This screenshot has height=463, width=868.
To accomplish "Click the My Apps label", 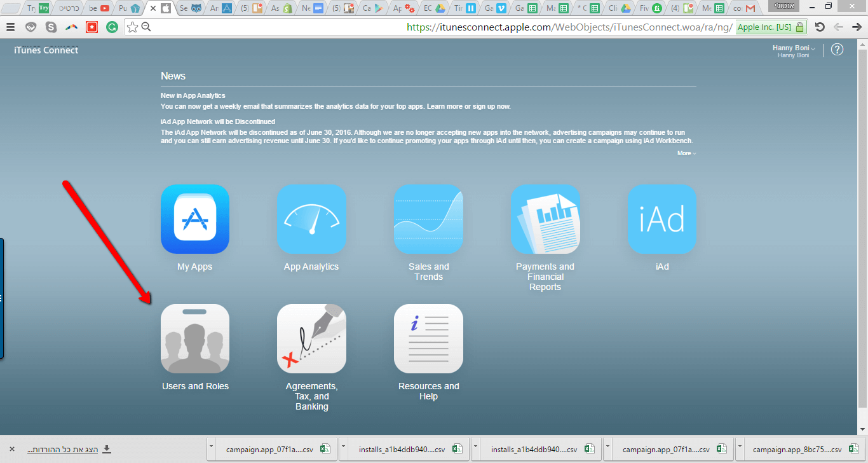I will (x=195, y=267).
